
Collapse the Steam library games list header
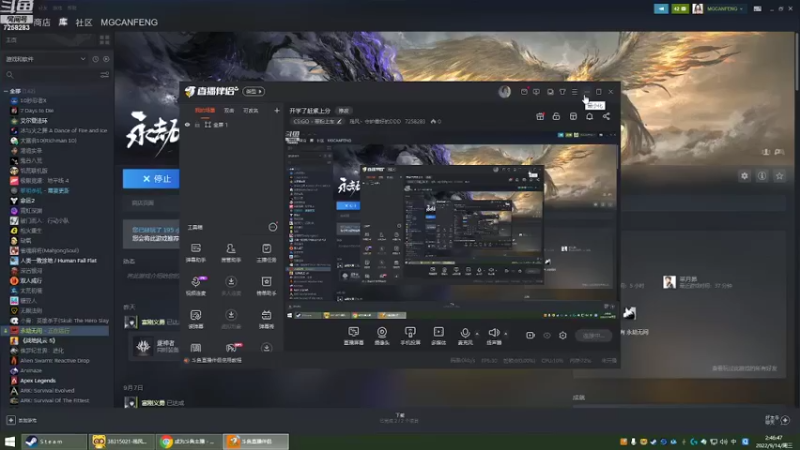[18, 91]
